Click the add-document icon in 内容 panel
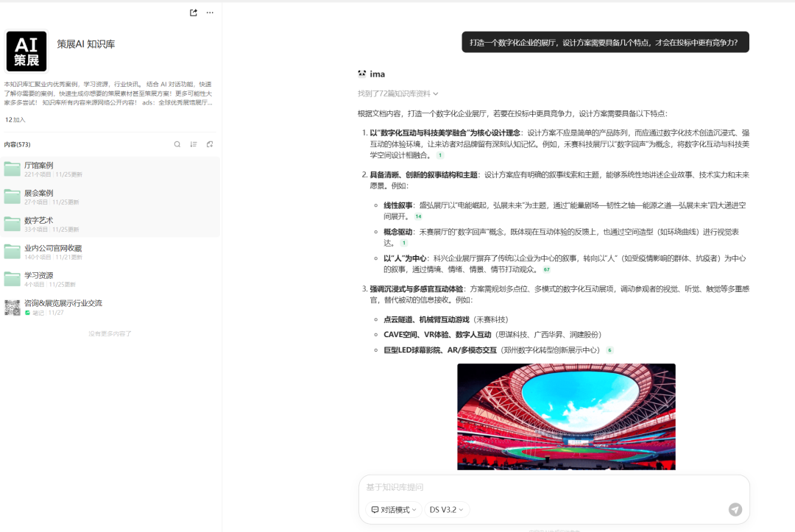Image resolution: width=795 pixels, height=532 pixels. [x=211, y=144]
